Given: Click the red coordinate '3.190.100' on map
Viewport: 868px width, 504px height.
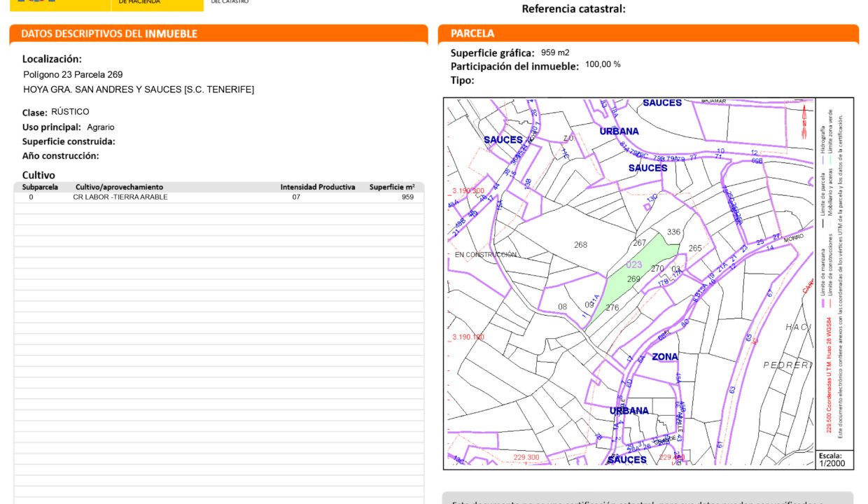Looking at the screenshot, I should tap(468, 337).
